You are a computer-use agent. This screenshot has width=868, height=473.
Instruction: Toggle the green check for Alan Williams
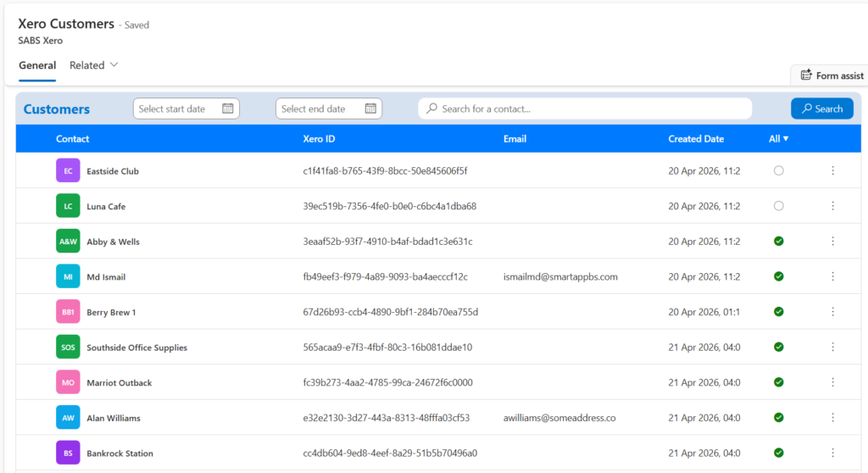coord(778,418)
